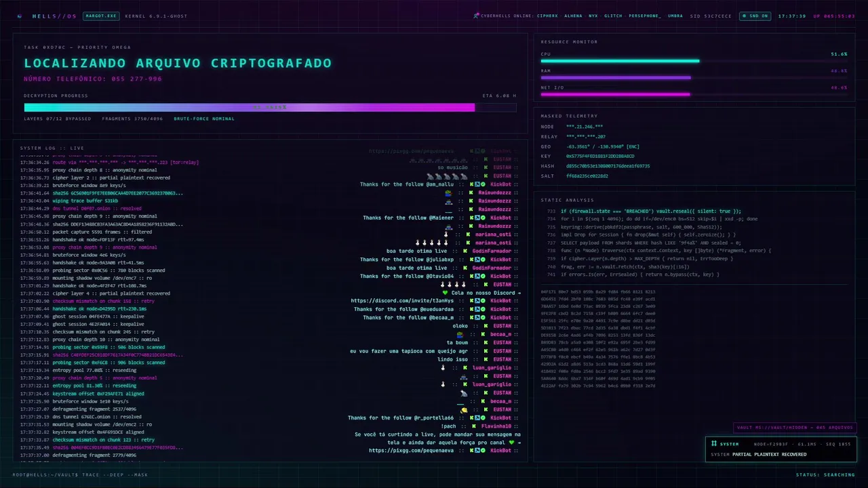This screenshot has width=868, height=488.
Task: Click the five-duck emote row from mariana_osti
Action: click(x=432, y=243)
